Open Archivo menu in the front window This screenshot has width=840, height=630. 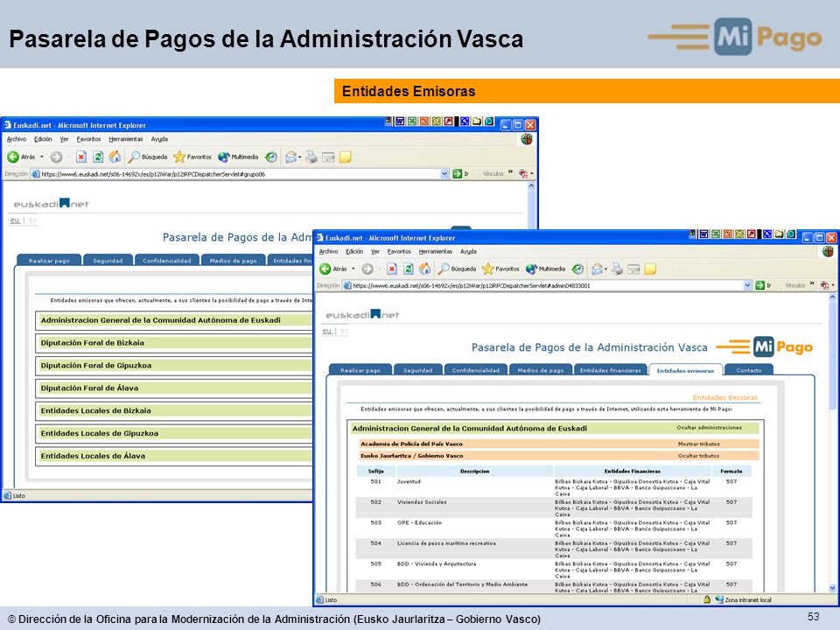point(328,251)
